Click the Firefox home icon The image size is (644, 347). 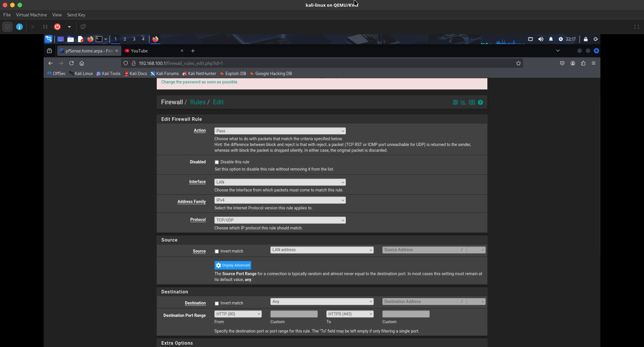pyautogui.click(x=82, y=63)
